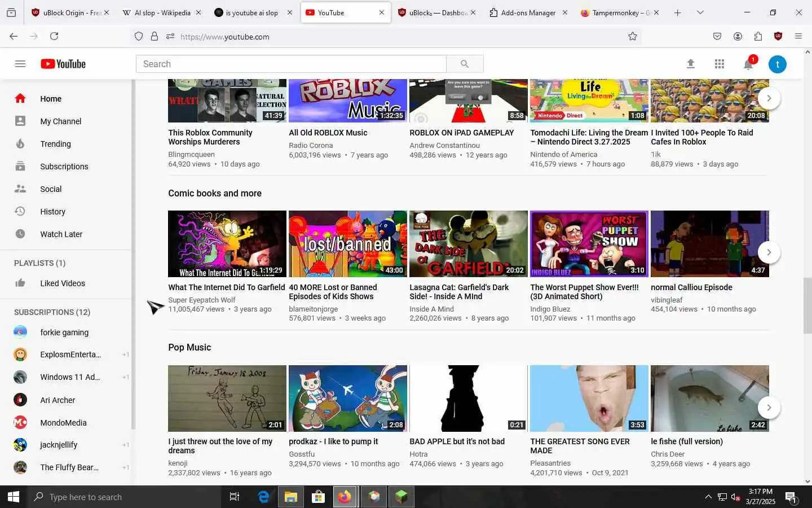Open video titled All Old ROBLOX Music
The image size is (812, 508).
[x=328, y=133]
